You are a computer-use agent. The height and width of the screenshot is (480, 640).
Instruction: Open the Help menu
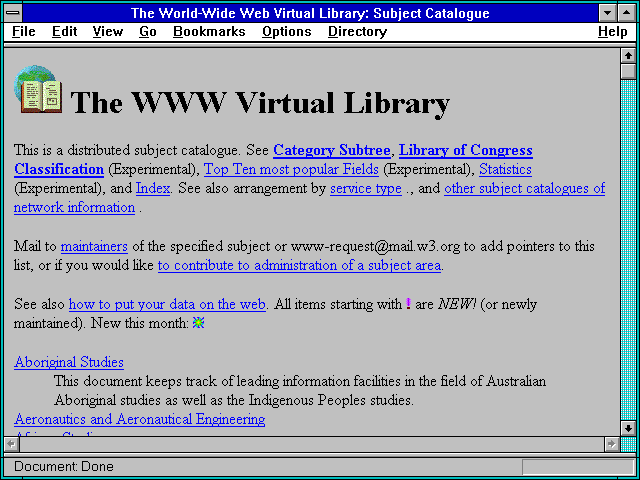[613, 32]
